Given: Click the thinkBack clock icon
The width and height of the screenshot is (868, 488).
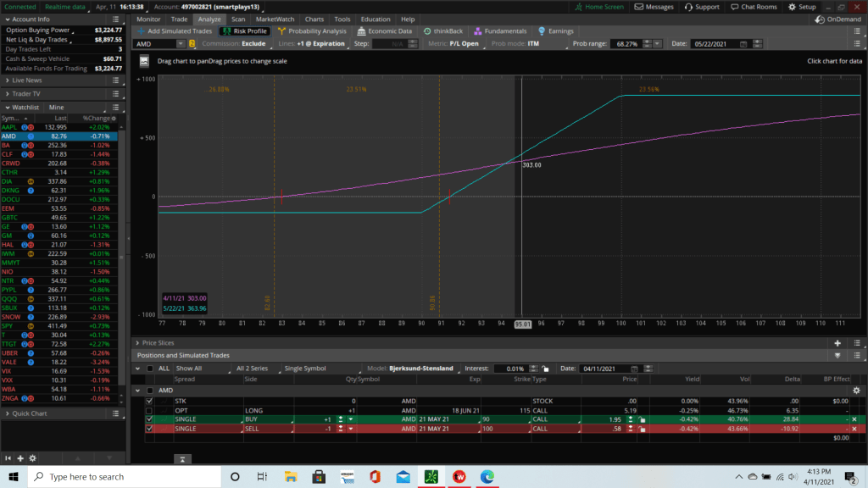Looking at the screenshot, I should point(427,31).
